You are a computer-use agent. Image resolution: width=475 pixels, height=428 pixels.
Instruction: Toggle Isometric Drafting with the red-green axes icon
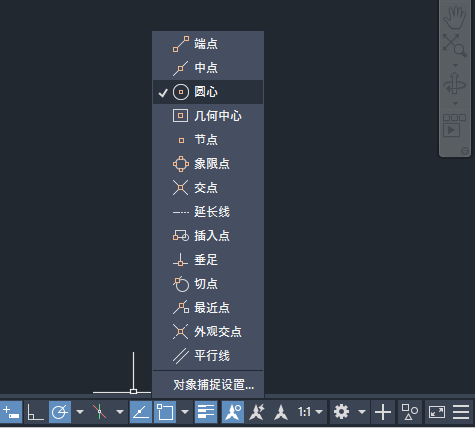click(x=99, y=412)
